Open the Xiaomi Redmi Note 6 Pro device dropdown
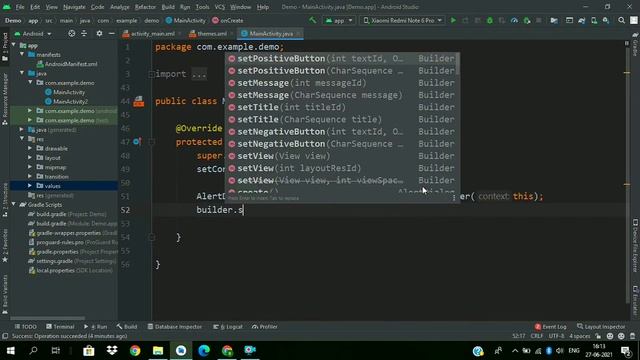 pos(403,20)
